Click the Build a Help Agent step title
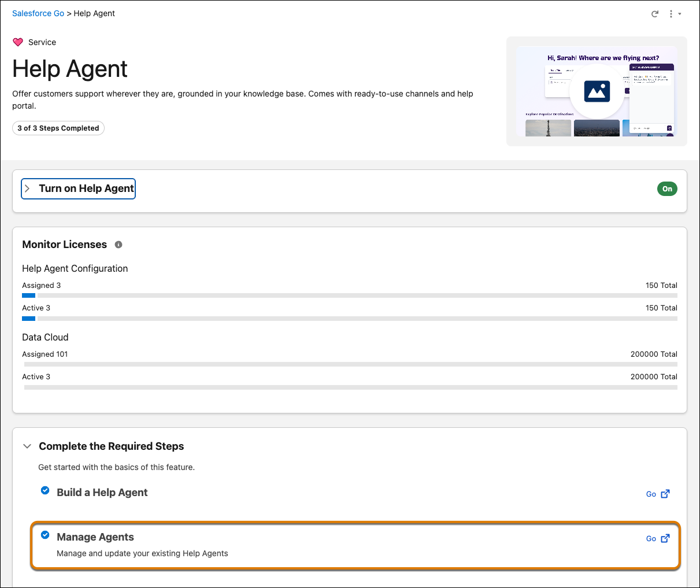 click(x=102, y=493)
